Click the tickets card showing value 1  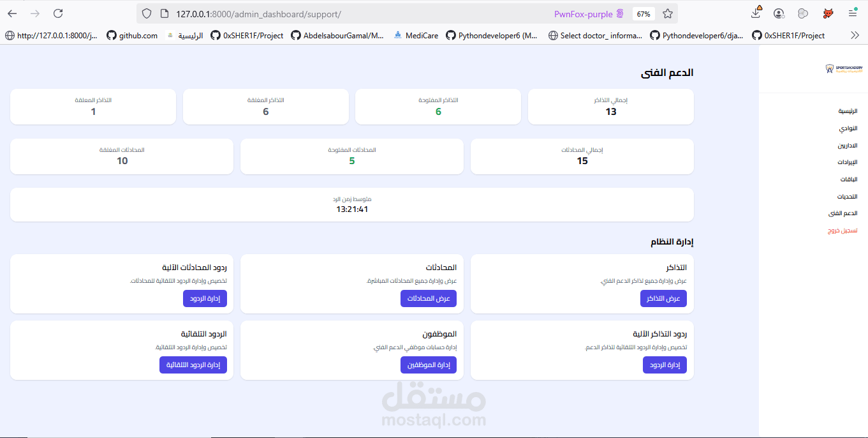pyautogui.click(x=93, y=107)
